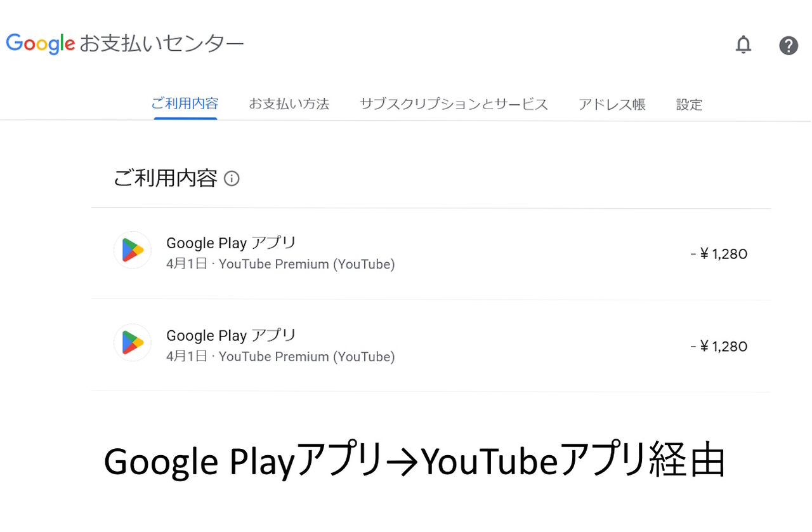Image resolution: width=812 pixels, height=532 pixels.
Task: Open the サブスクリプションとサービス tab
Action: coord(453,104)
